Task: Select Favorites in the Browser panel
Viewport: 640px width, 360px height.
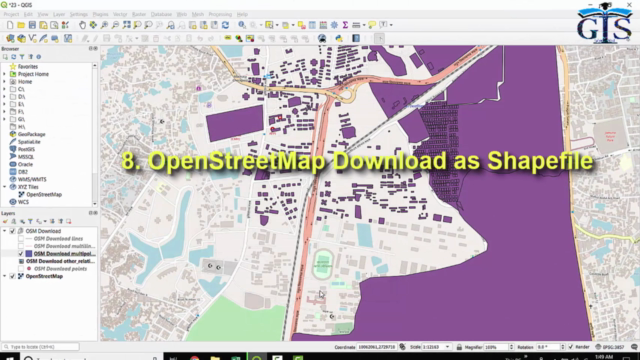Action: tap(28, 67)
